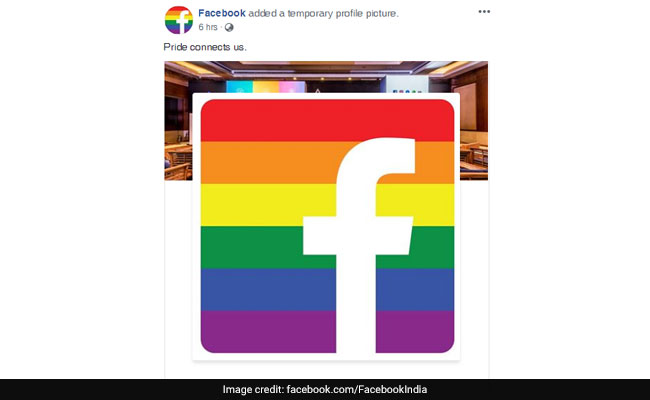Open the Facebook page name link
The height and width of the screenshot is (400, 650).
pyautogui.click(x=222, y=13)
